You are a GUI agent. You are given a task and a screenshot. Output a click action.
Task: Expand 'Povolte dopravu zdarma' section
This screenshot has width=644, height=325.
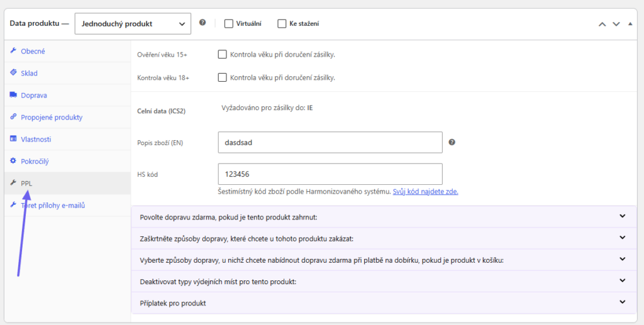(383, 217)
